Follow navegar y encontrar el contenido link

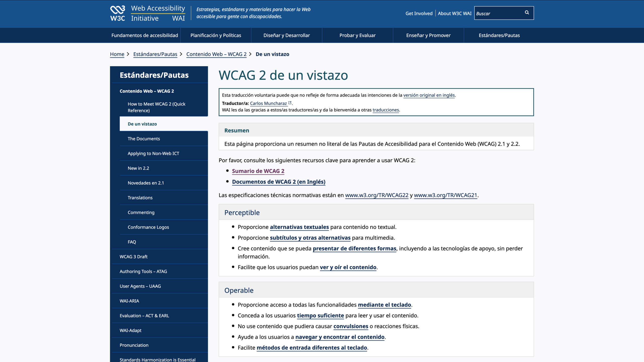340,337
